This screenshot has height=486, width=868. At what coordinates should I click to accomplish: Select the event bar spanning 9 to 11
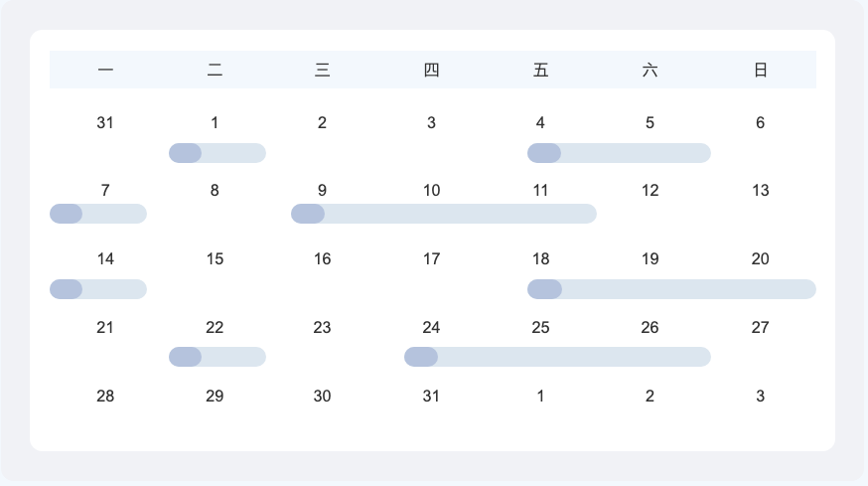443,214
